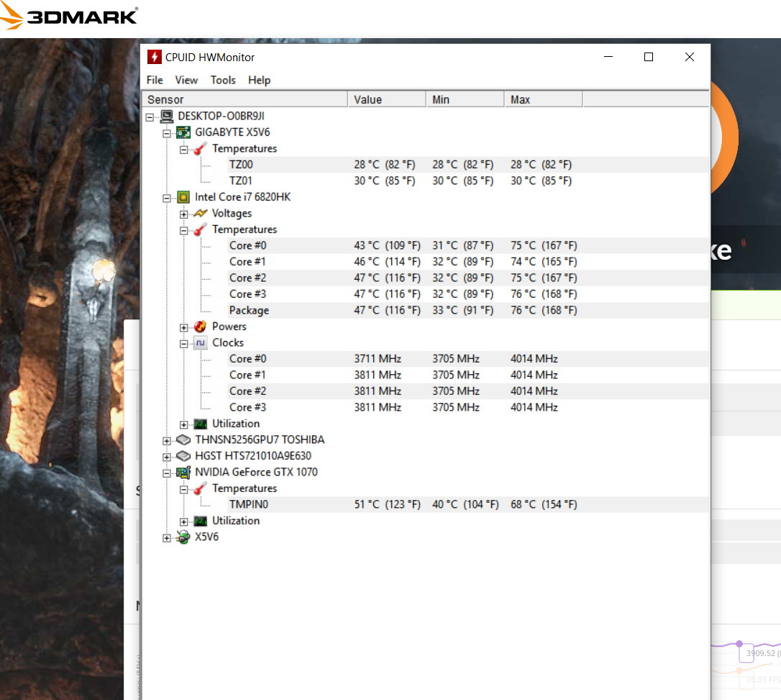Select the Package temperature row
The width and height of the screenshot is (781, 700).
click(x=468, y=310)
